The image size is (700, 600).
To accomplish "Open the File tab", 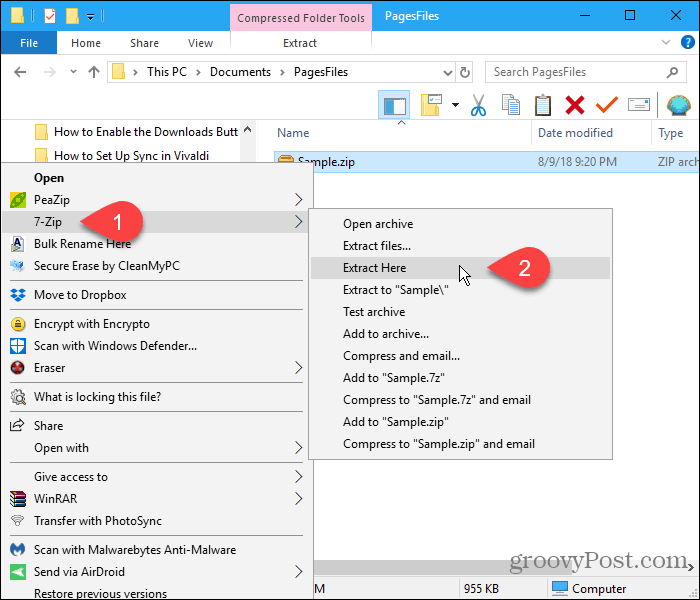I will (29, 43).
